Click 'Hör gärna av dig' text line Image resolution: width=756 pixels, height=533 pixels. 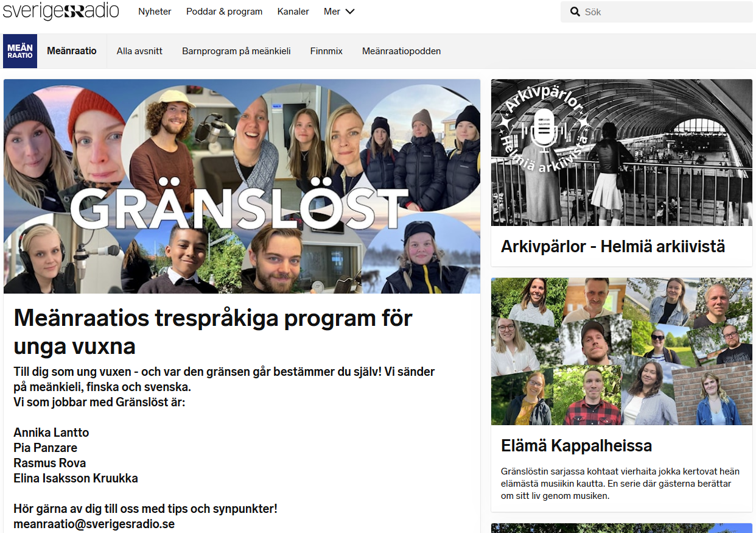click(145, 509)
